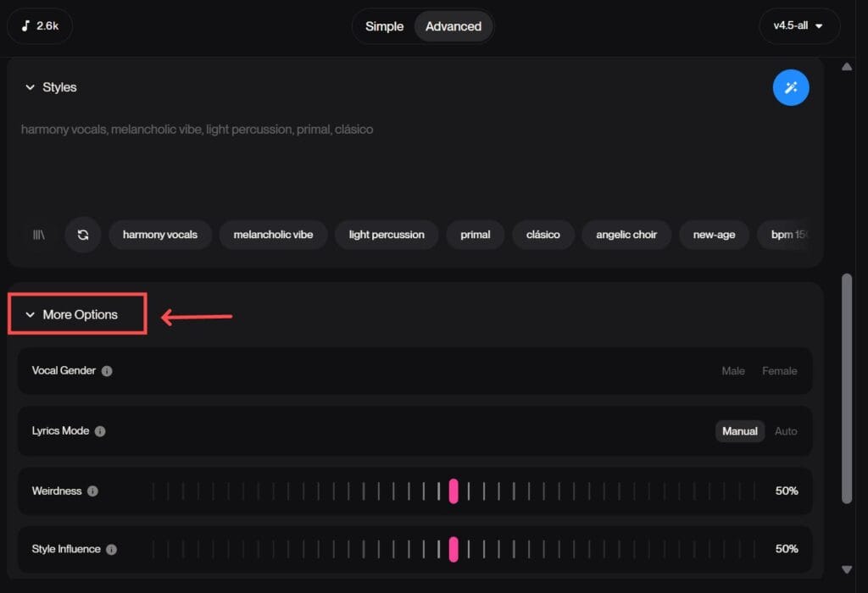Add the angelic choir style tag

[x=626, y=235]
